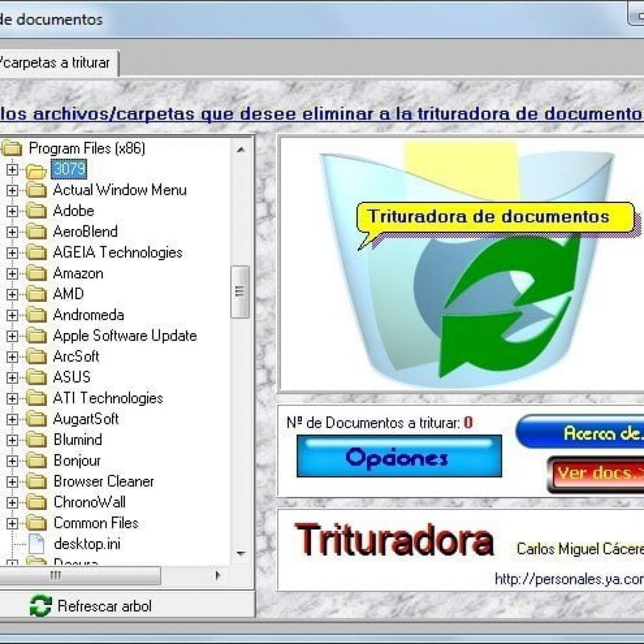Image resolution: width=644 pixels, height=644 pixels.
Task: Open the Acerca de button
Action: pos(580,433)
